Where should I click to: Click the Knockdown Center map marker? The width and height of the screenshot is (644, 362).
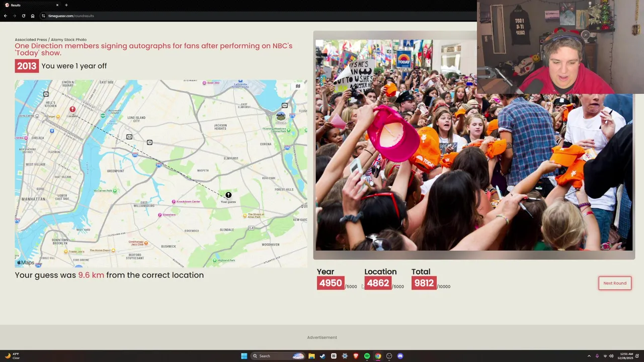174,202
